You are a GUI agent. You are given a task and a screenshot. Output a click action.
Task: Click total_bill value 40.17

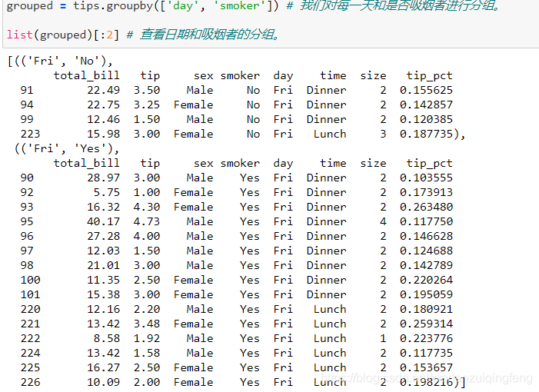104,221
